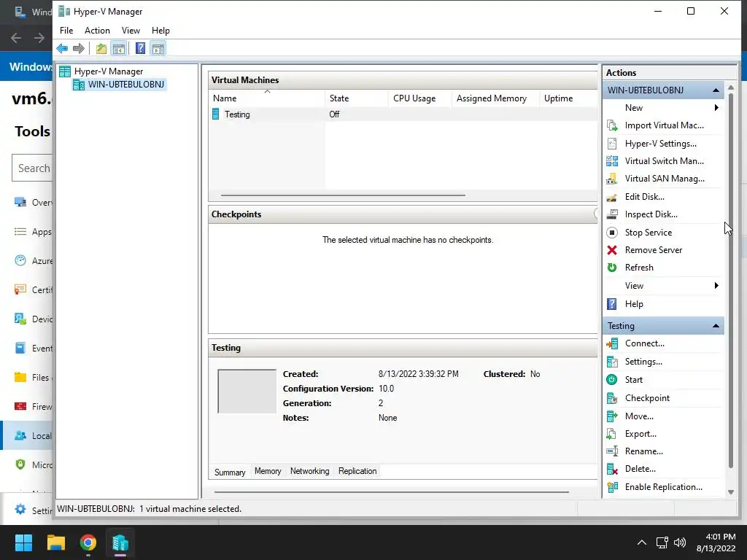Viewport: 747px width, 560px height.
Task: Expand the View submenu arrow in Actions
Action: [x=716, y=286]
